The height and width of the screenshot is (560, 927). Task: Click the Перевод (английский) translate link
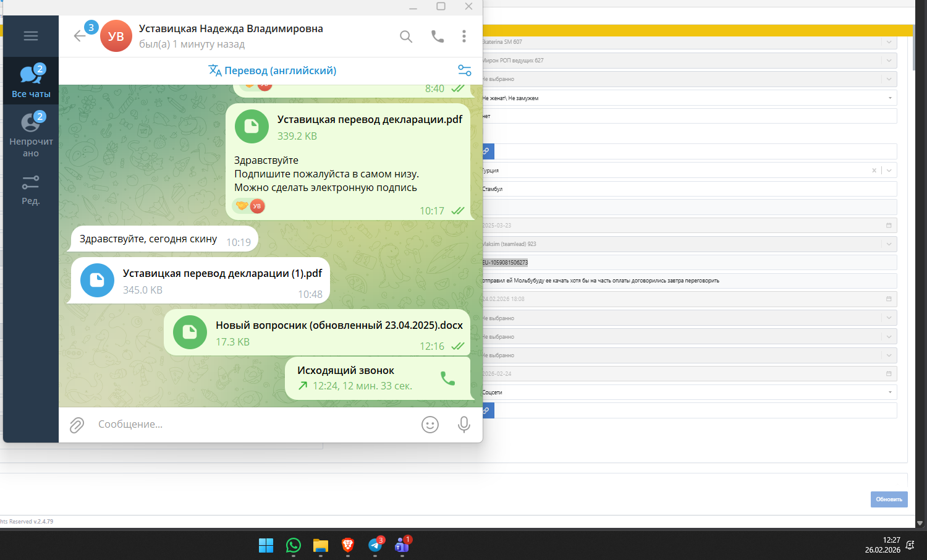pyautogui.click(x=273, y=70)
